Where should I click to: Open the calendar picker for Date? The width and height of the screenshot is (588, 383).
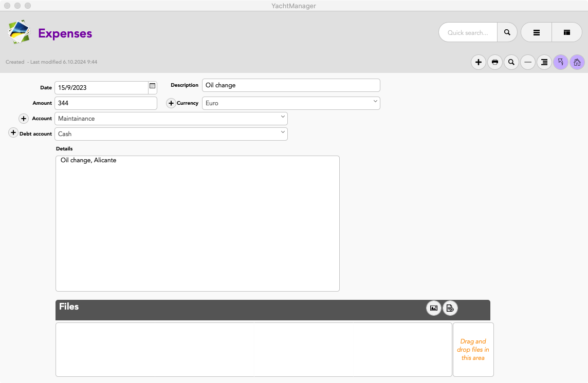pyautogui.click(x=153, y=86)
